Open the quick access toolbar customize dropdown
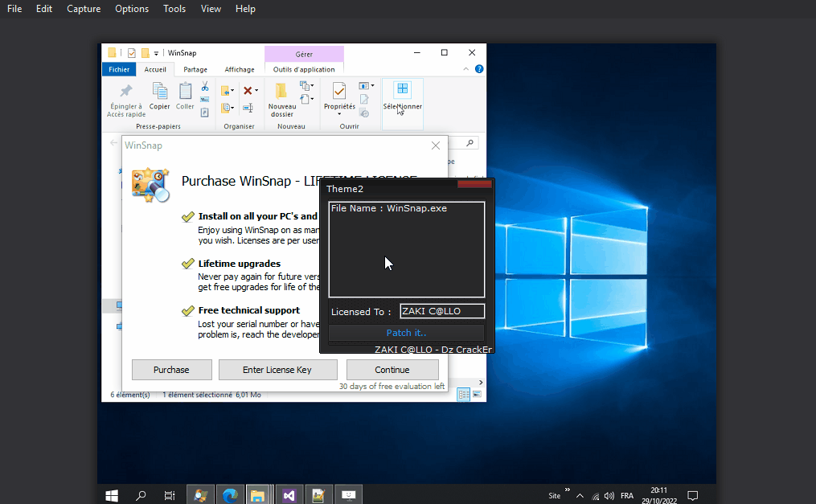The width and height of the screenshot is (816, 504). [156, 54]
